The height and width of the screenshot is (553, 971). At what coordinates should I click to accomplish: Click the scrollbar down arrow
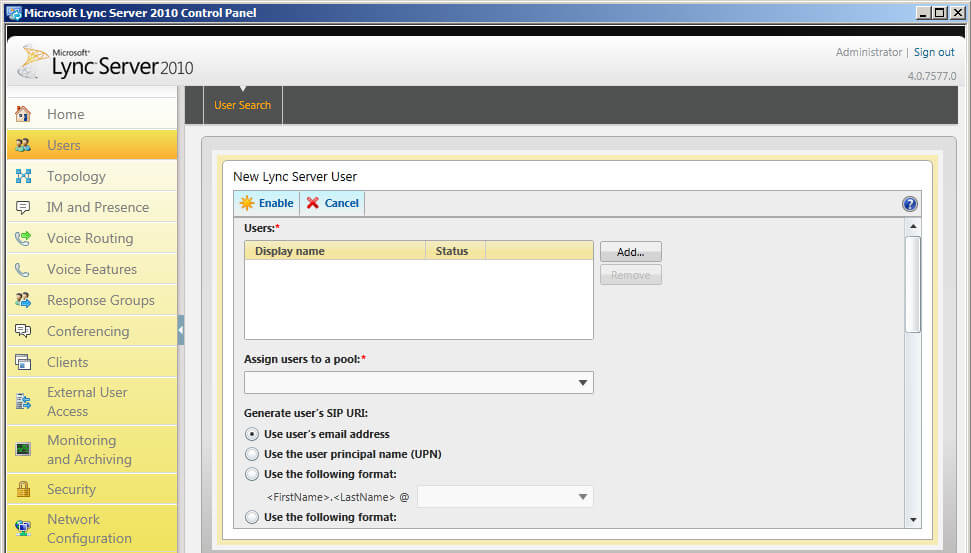pos(913,520)
